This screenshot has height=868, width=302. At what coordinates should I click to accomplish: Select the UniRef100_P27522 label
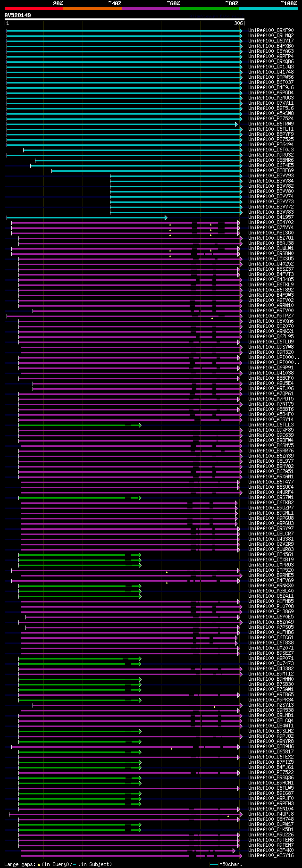point(271,772)
